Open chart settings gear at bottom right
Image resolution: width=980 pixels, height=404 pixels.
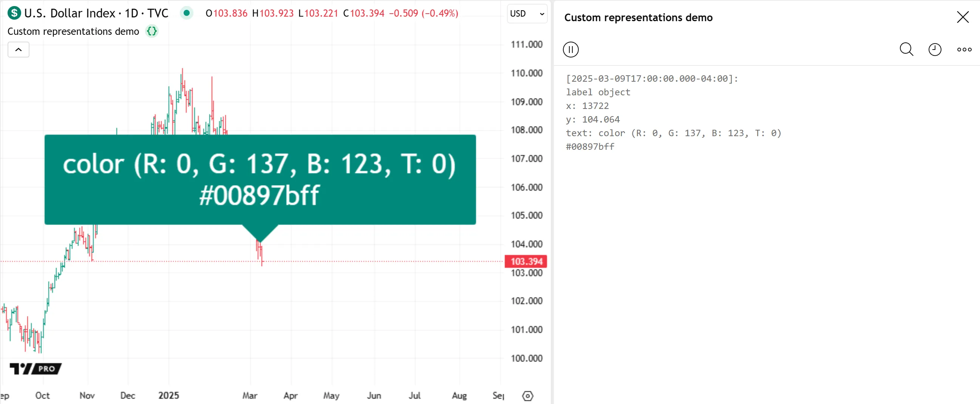pos(527,396)
